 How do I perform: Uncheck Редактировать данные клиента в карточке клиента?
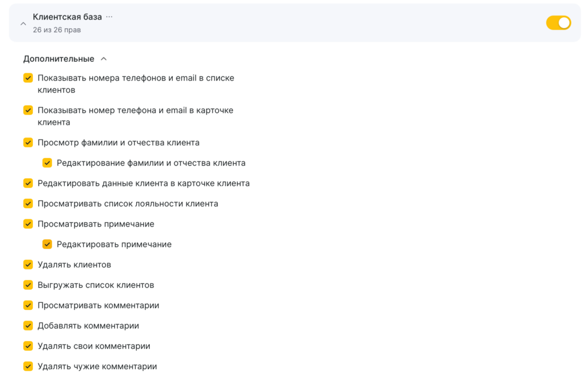[x=28, y=183]
